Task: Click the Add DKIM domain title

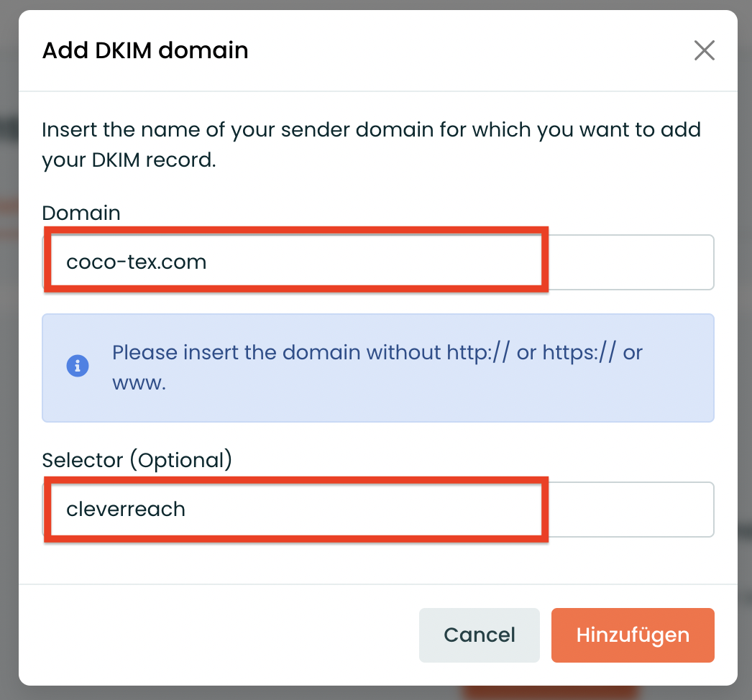Action: point(145,50)
